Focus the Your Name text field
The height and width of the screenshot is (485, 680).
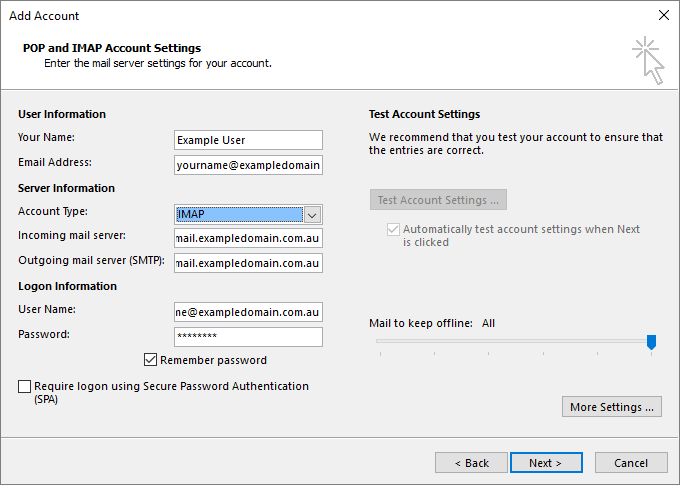pos(248,140)
